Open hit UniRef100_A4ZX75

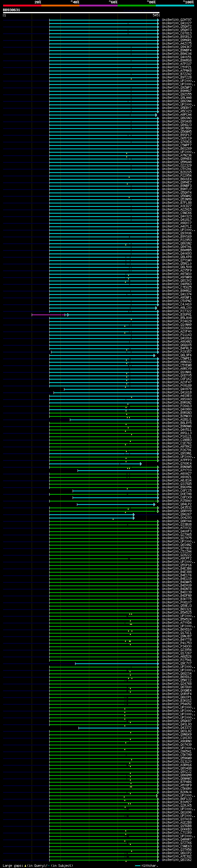(177, 43)
